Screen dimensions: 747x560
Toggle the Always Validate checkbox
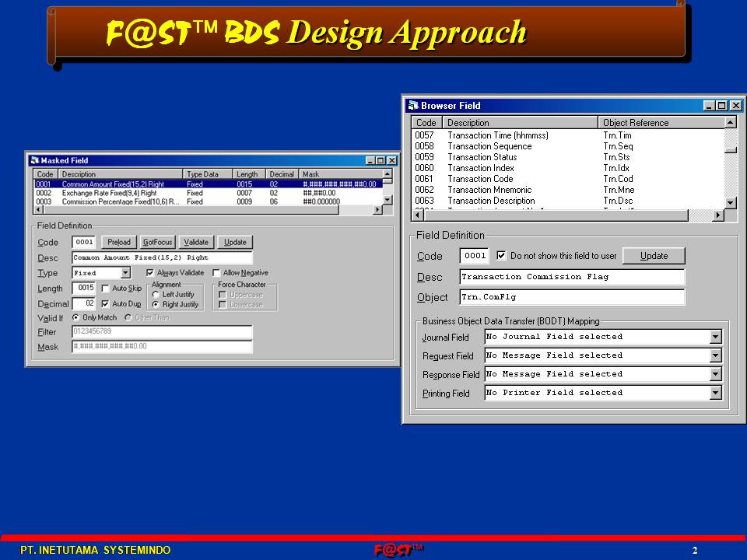(x=151, y=273)
